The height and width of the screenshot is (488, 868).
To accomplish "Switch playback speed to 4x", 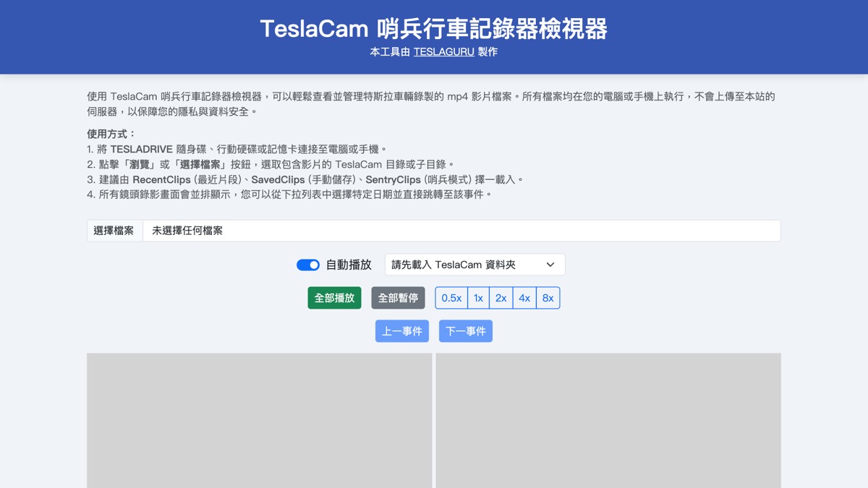I will point(524,298).
